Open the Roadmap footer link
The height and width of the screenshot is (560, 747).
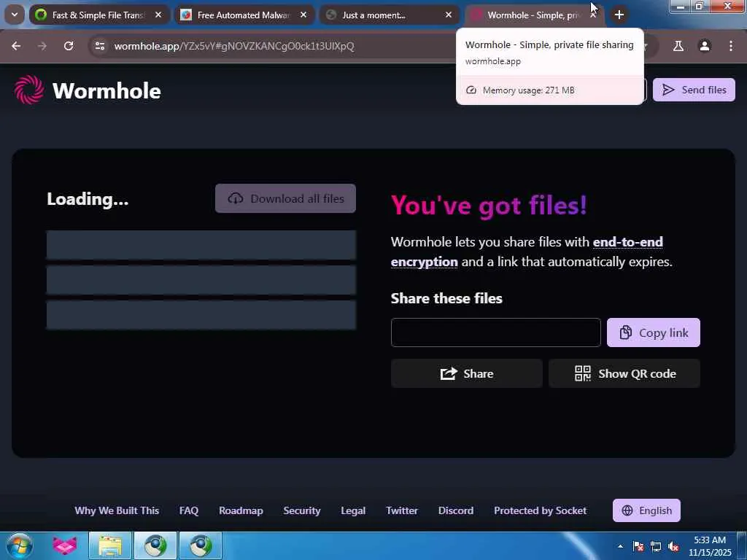(241, 510)
